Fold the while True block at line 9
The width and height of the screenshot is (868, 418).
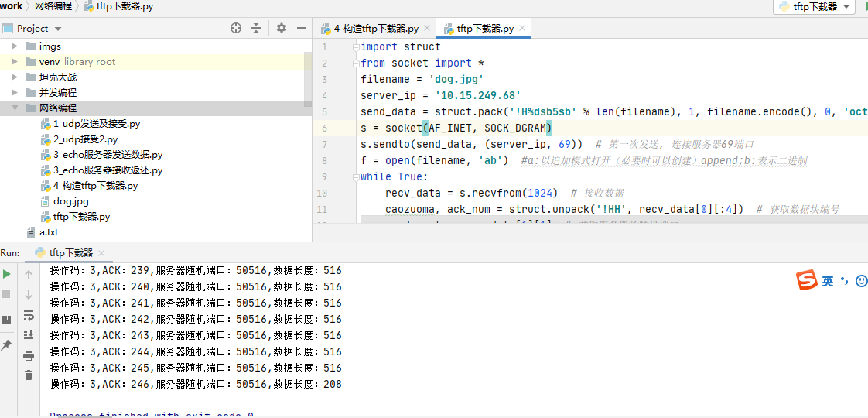click(357, 177)
